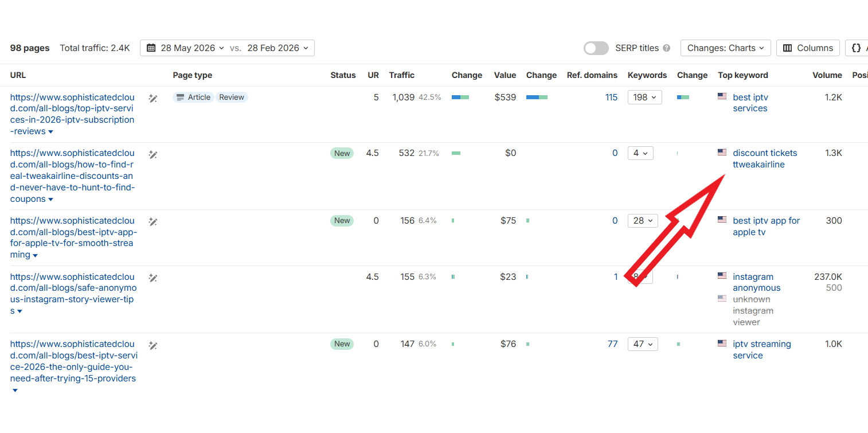Open the 28 keywords dropdown
This screenshot has width=868, height=433.
click(643, 221)
